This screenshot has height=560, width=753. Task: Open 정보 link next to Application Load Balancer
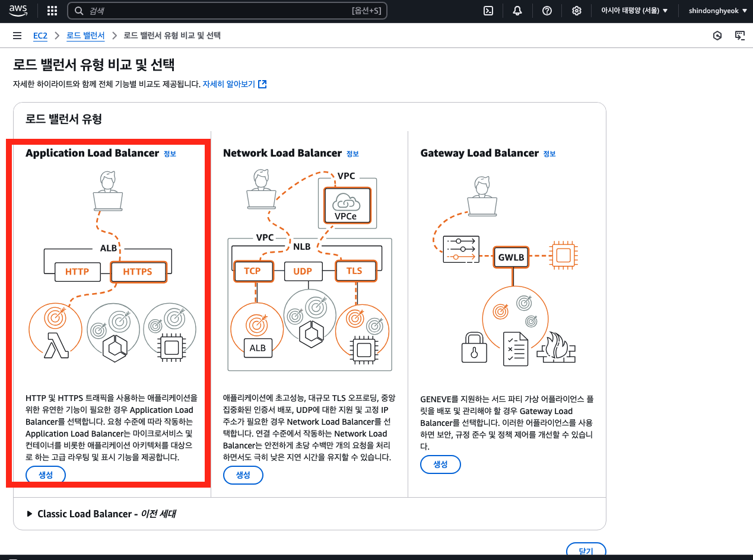coord(170,154)
